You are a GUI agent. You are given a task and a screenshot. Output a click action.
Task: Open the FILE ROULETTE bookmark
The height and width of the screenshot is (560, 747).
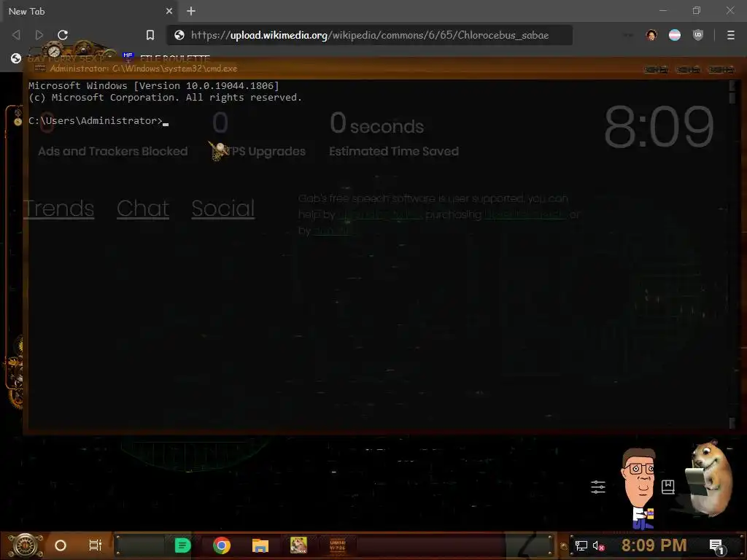(167, 58)
